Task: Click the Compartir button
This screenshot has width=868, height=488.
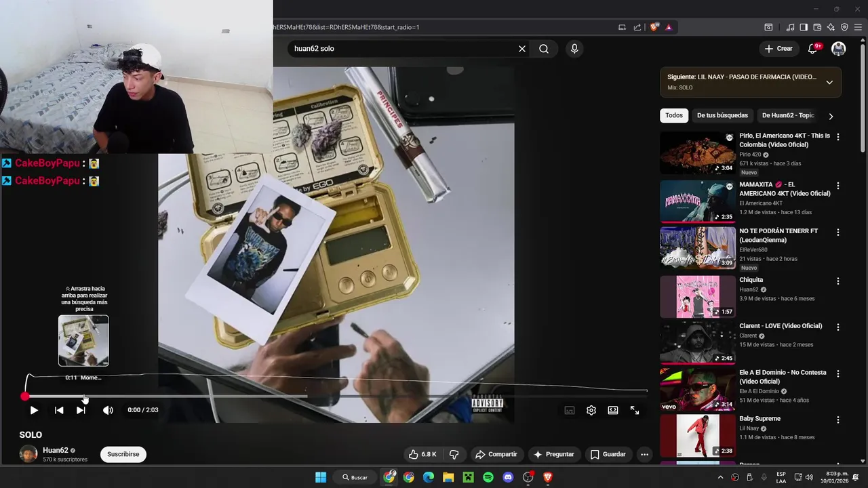Action: click(x=496, y=454)
